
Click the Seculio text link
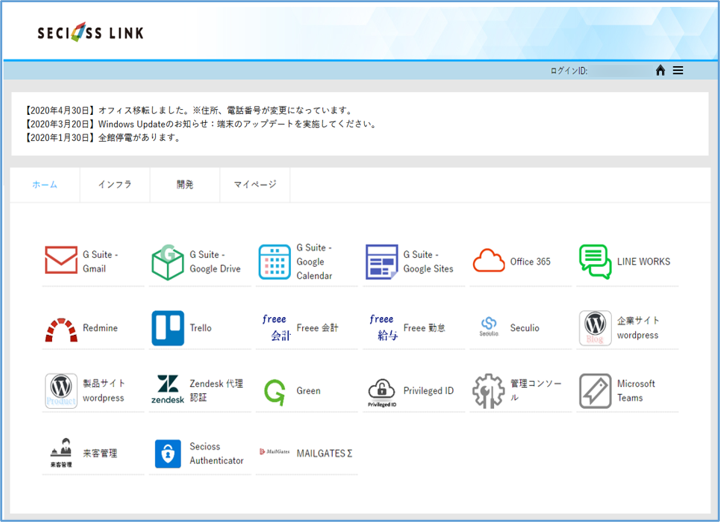pos(524,328)
